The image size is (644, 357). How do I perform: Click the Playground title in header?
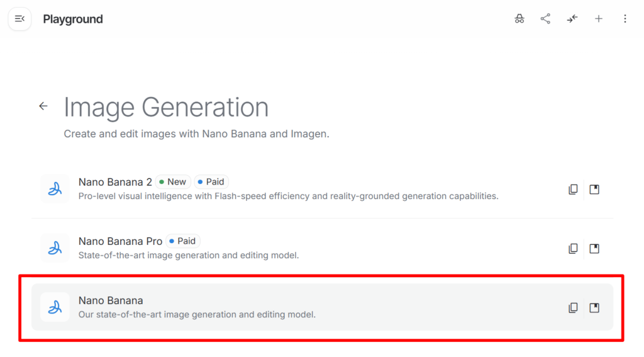pos(73,19)
